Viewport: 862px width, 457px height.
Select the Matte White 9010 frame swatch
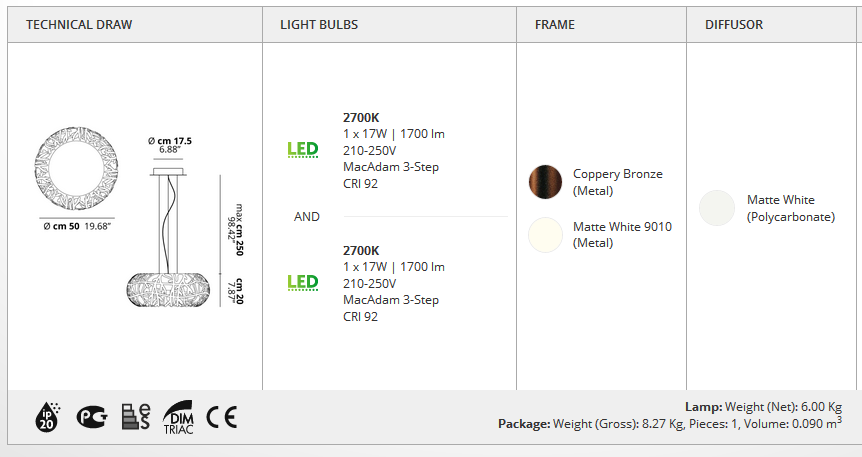pyautogui.click(x=545, y=235)
